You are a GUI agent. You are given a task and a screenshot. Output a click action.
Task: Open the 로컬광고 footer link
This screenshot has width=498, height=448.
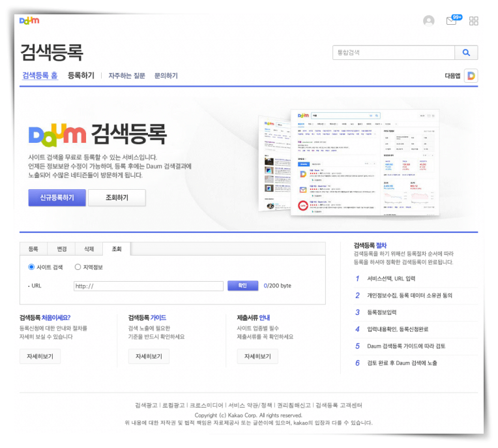173,405
